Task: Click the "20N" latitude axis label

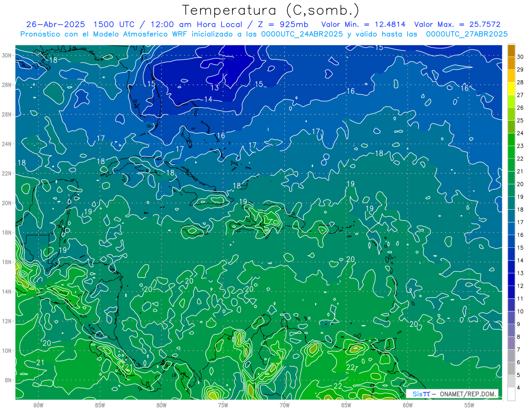Action: coord(7,203)
